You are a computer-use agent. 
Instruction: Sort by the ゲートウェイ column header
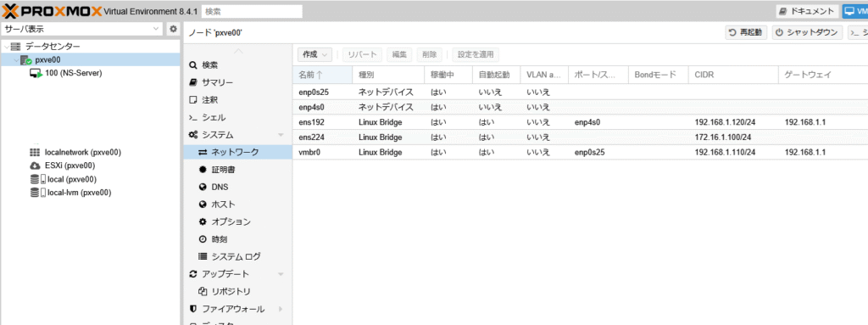(822, 75)
